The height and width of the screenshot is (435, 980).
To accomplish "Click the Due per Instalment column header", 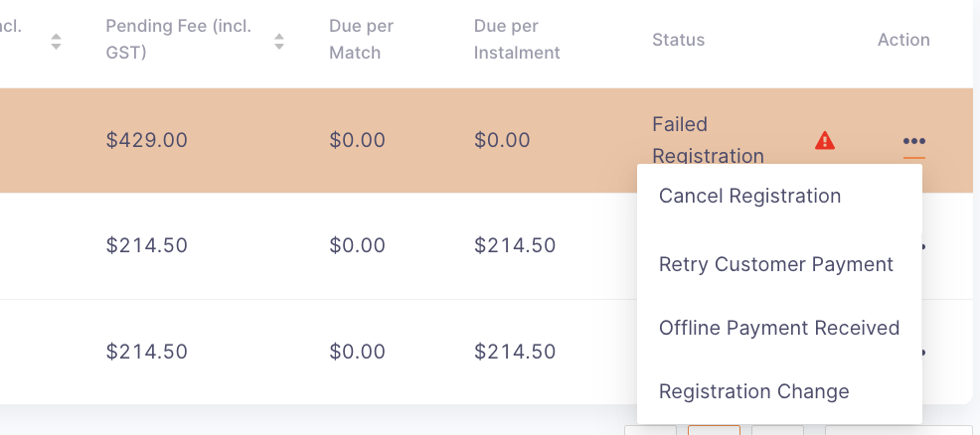I will (517, 40).
